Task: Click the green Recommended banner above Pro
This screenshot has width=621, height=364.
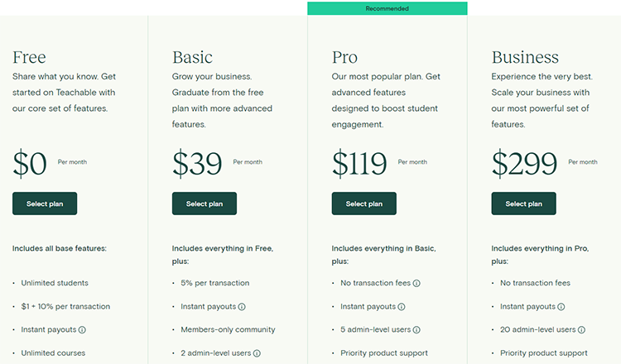Action: point(388,8)
